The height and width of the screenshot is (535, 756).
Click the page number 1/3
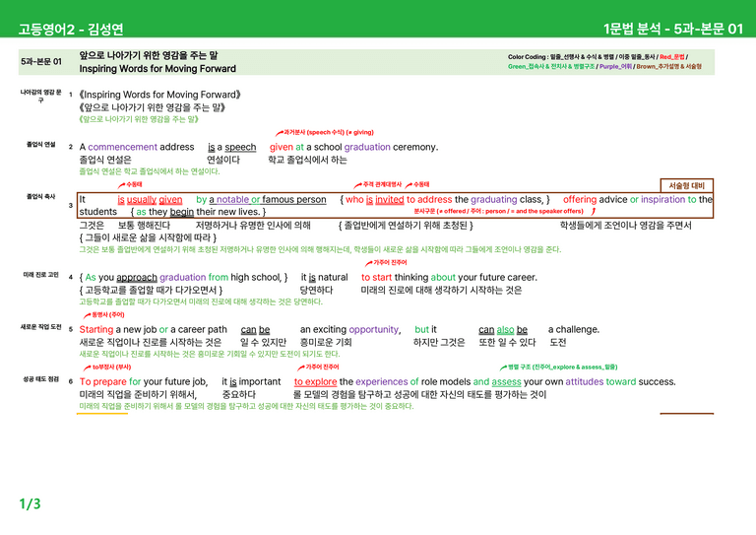pos(30,504)
